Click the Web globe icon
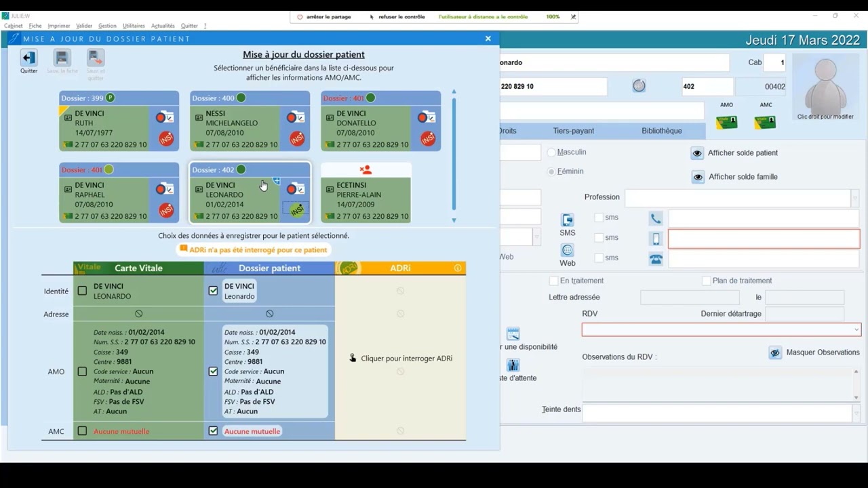The image size is (868, 488). click(x=568, y=251)
